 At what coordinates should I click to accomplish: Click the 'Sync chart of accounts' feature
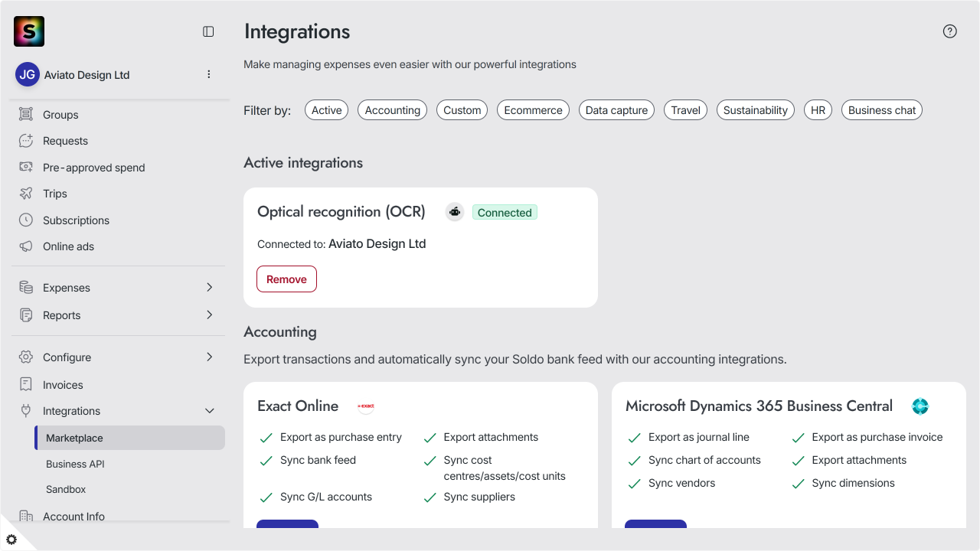coord(704,460)
